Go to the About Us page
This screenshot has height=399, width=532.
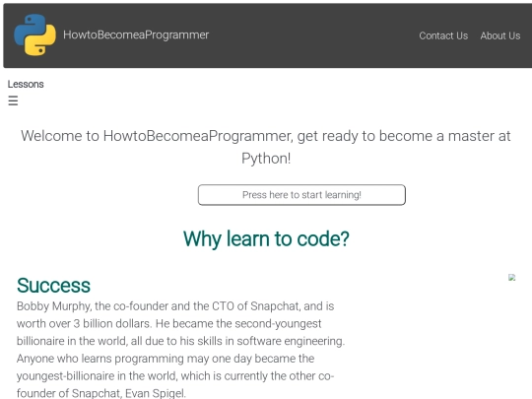click(500, 35)
